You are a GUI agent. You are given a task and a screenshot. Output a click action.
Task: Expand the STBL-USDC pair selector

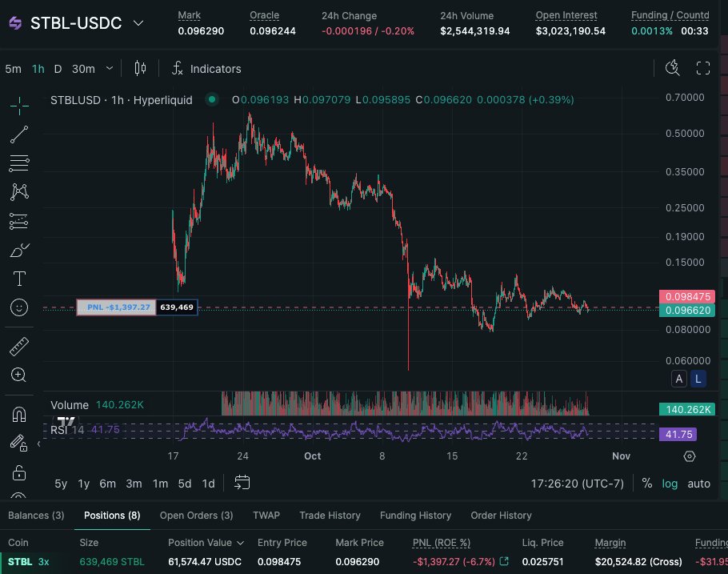[138, 22]
